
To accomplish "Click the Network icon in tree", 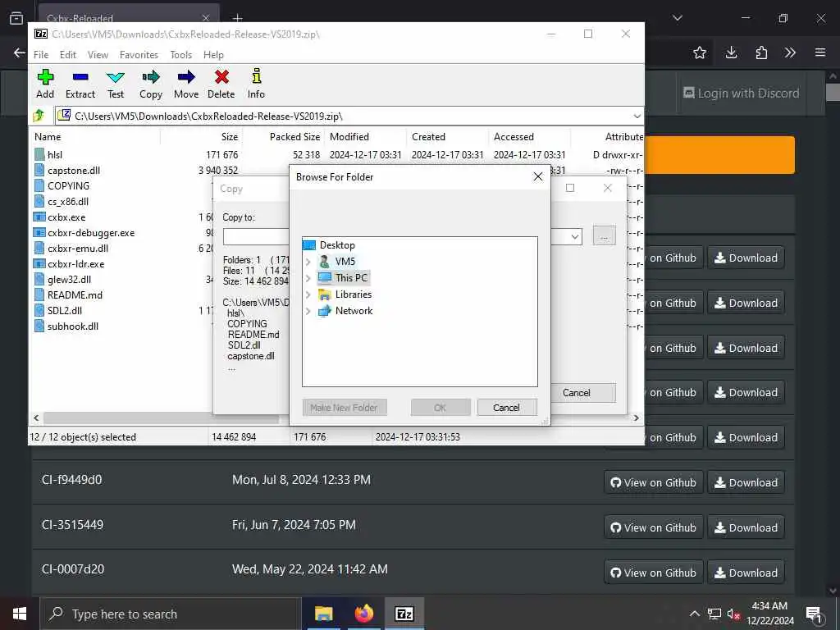I will click(325, 311).
